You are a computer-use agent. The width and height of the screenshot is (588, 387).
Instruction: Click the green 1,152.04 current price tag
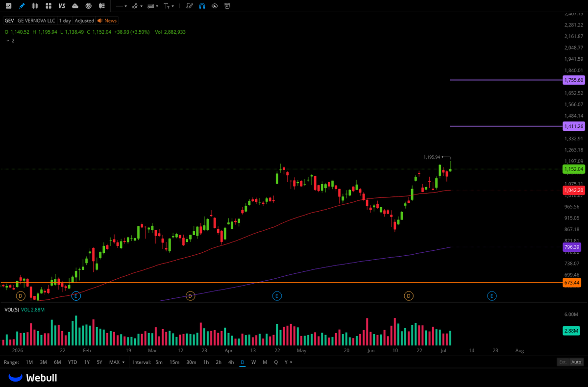pos(574,169)
